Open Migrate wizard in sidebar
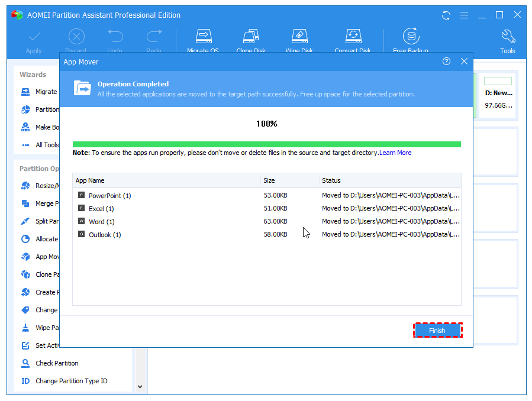Screen dimensions: 532x401 tap(40, 92)
